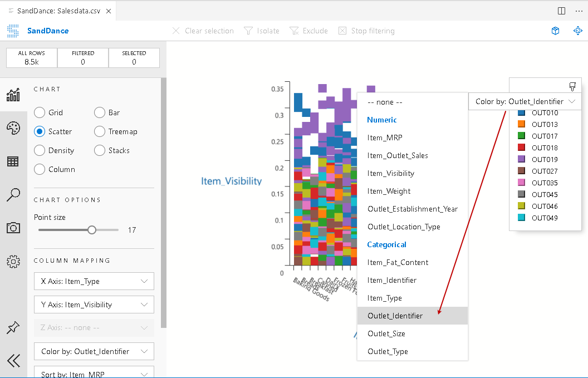Open the Snapshots camera icon
The width and height of the screenshot is (588, 378).
click(x=13, y=228)
